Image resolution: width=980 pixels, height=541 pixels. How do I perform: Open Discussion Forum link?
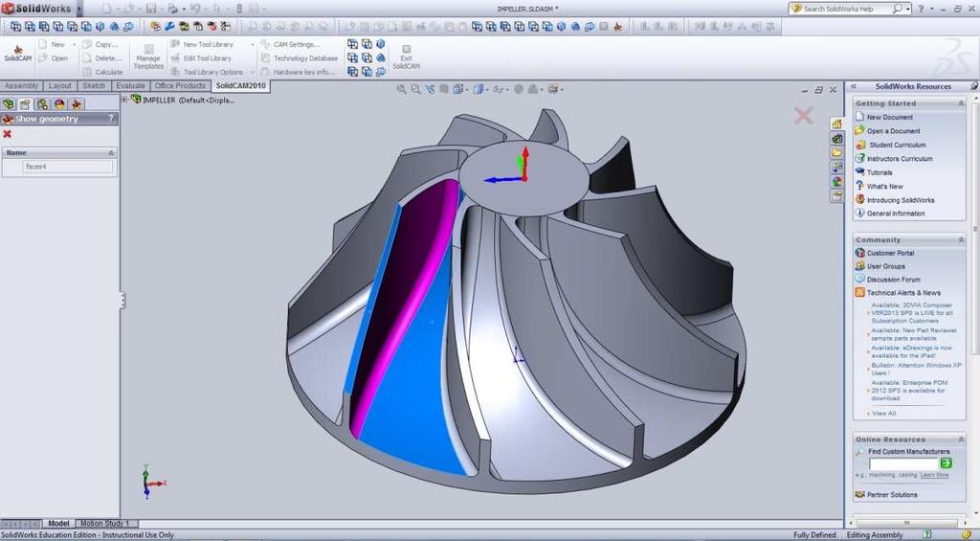coord(893,279)
